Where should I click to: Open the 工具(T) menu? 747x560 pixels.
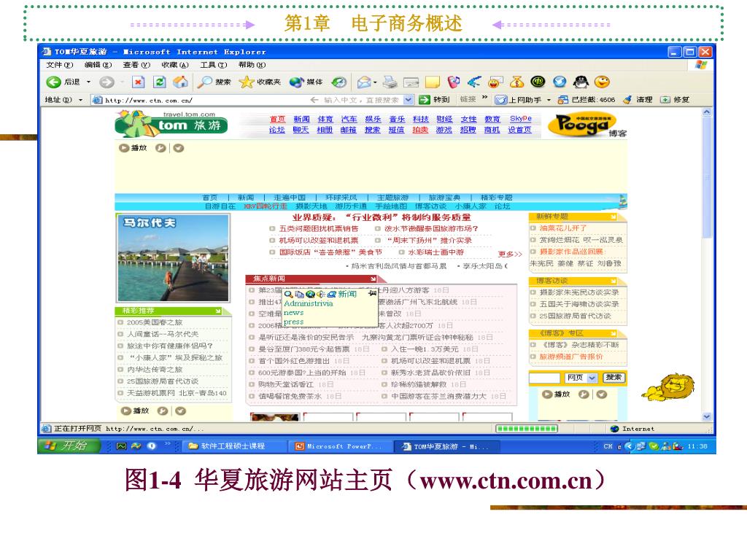click(214, 65)
